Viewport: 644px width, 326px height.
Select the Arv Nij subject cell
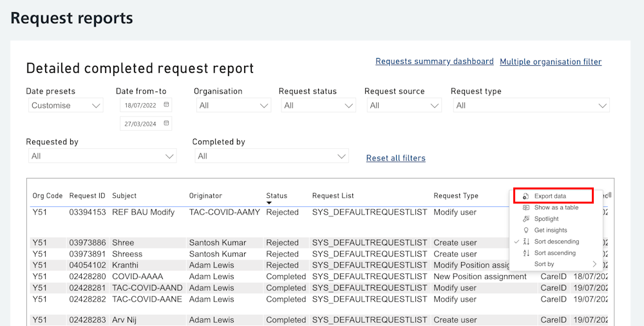[x=124, y=320]
